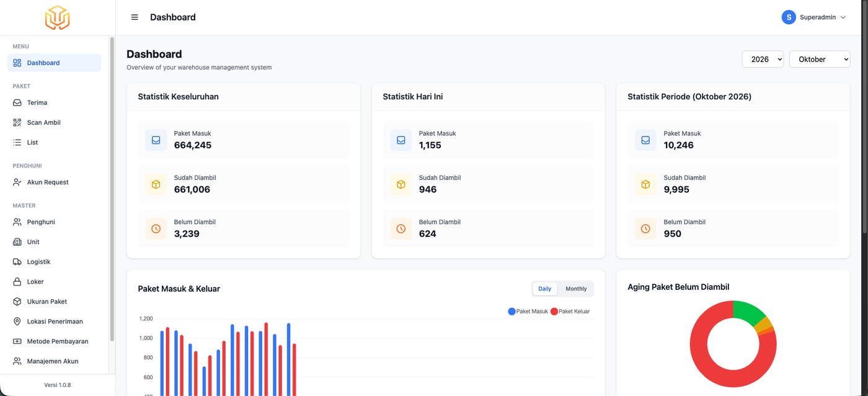Click the Superadmin username text

click(818, 17)
